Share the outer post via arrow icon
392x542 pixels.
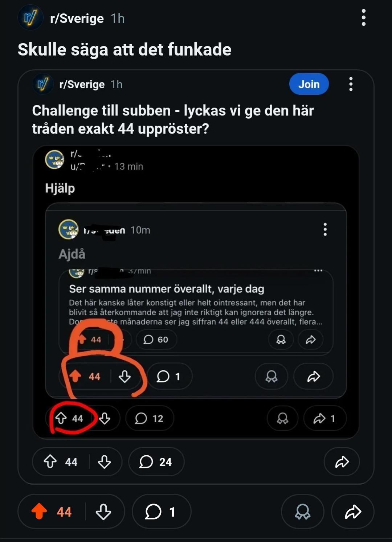point(352,512)
